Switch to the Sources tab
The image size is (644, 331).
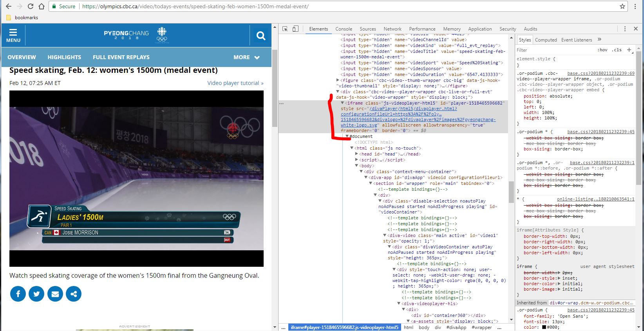point(367,29)
